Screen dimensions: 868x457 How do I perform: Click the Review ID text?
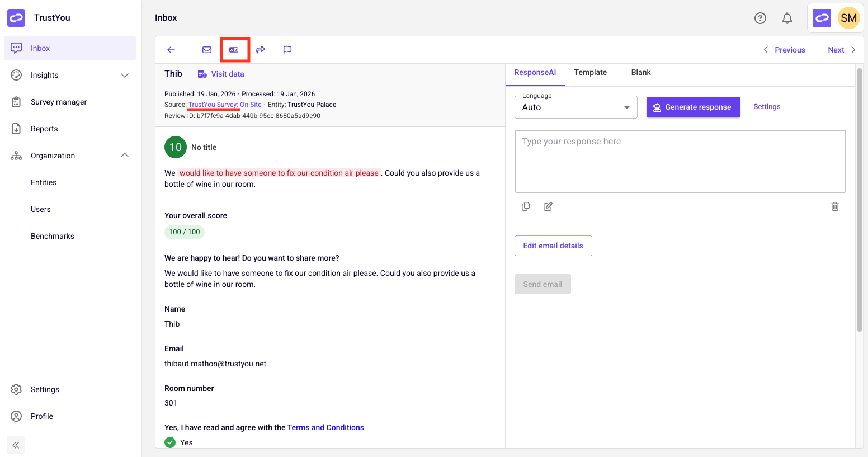pos(242,116)
